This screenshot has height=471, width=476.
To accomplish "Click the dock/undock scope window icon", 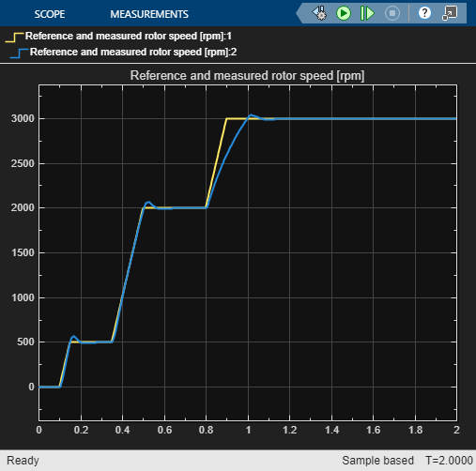I will (450, 13).
